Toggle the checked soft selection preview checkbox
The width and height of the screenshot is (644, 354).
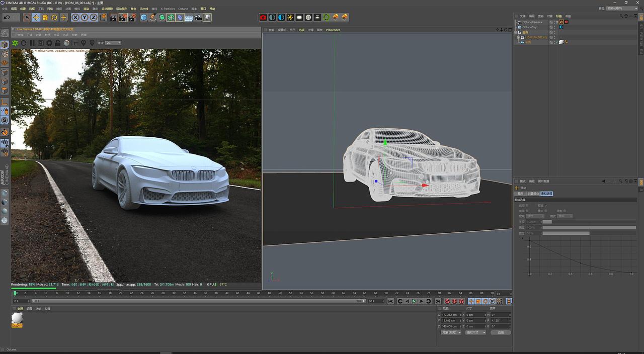point(545,206)
